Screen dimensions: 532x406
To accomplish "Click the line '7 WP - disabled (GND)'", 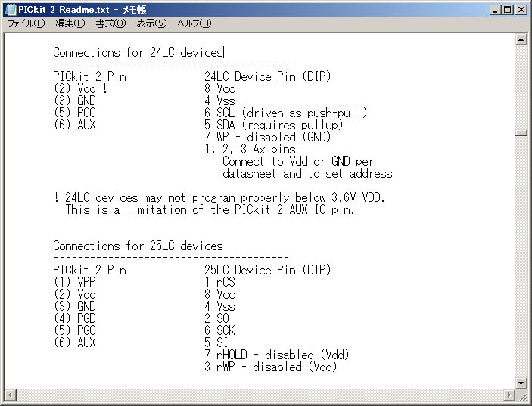I will (267, 138).
